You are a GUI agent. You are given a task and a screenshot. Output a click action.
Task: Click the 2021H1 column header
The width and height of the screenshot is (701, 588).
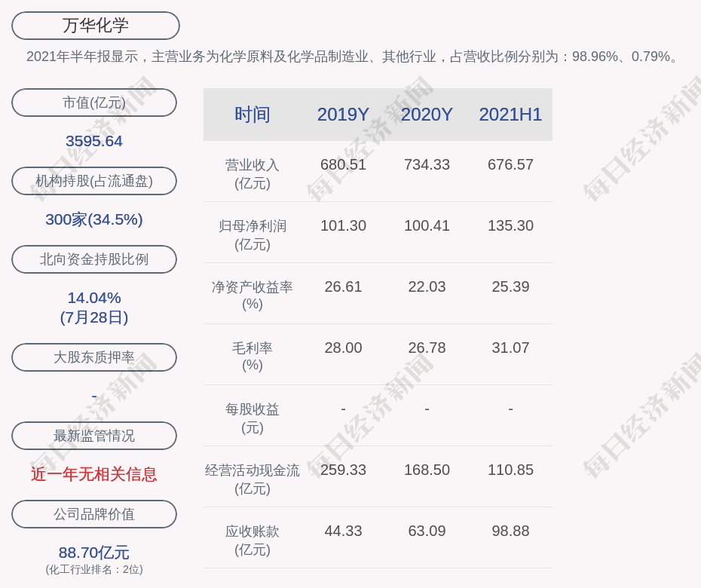(x=510, y=115)
